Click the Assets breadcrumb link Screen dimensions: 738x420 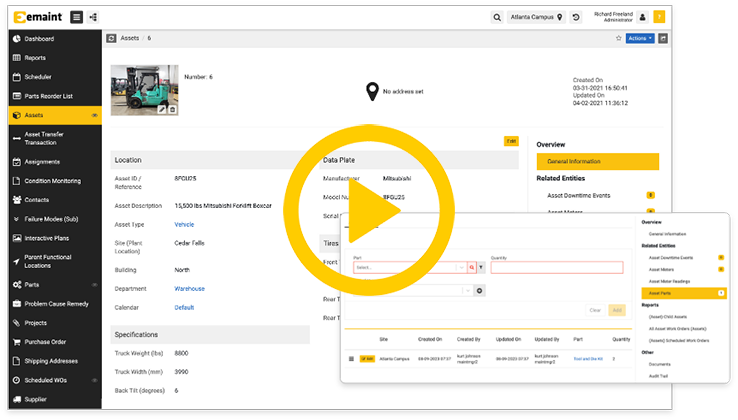point(129,38)
